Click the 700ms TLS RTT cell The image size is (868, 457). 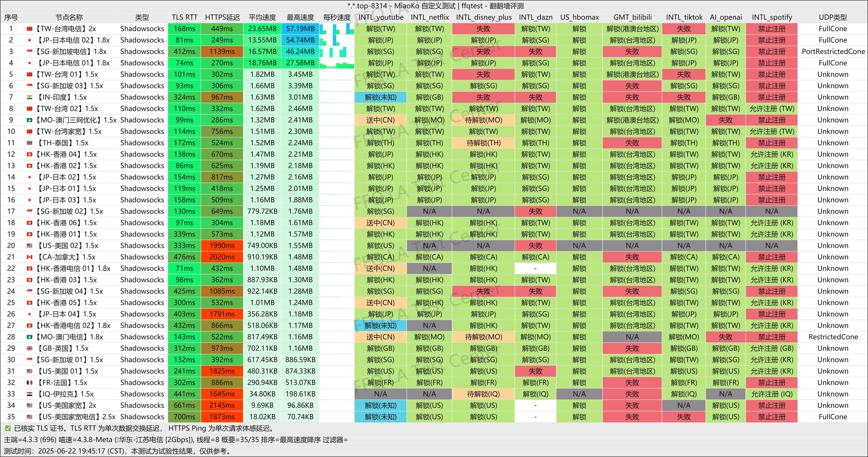(184, 417)
